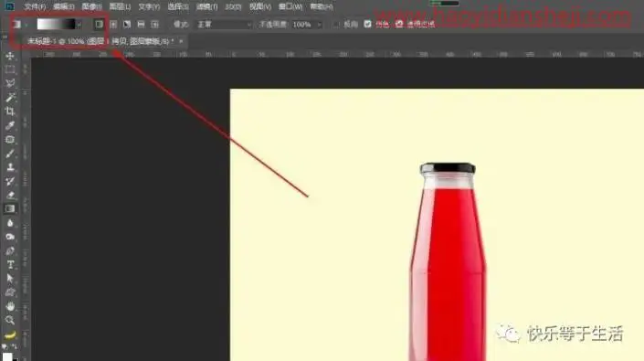
Task: Open the blend mode (正常) dropdown
Action: click(x=224, y=25)
